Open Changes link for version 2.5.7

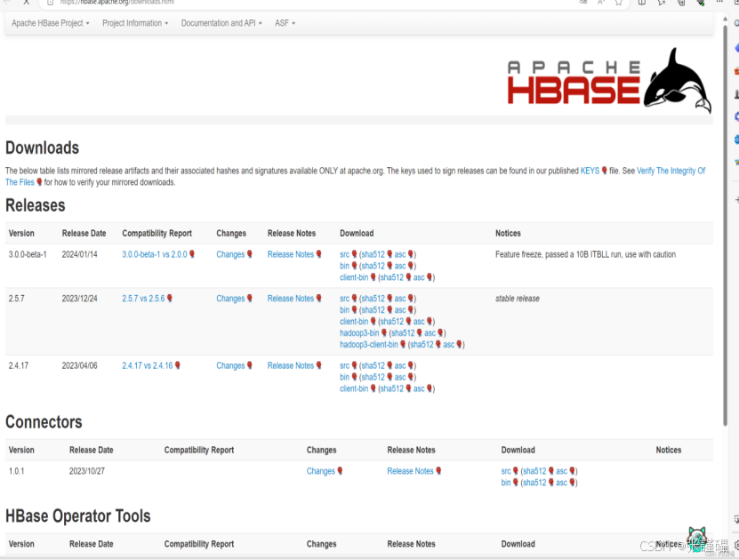pyautogui.click(x=230, y=299)
